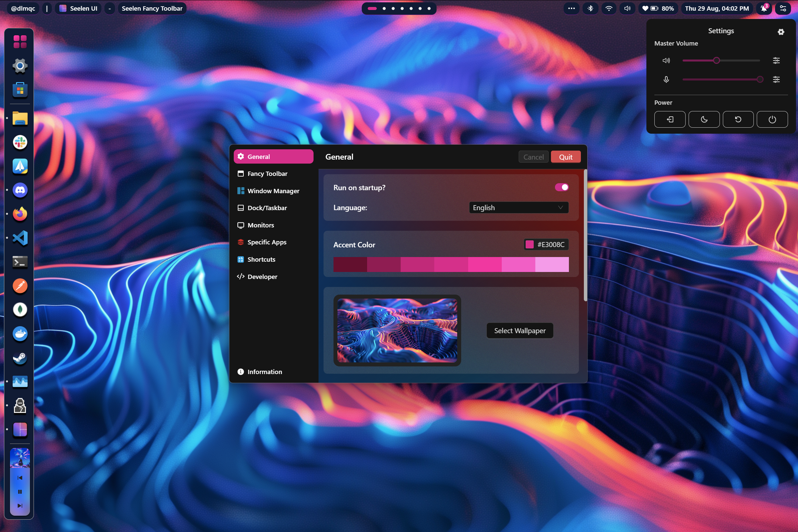Open Steam in the dock
This screenshot has width=798, height=532.
pos(20,358)
